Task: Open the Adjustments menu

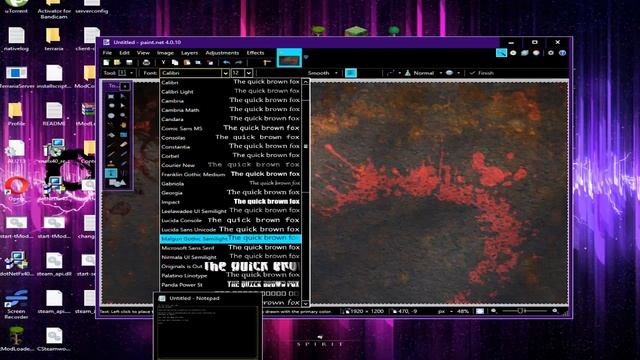Action: coord(222,53)
